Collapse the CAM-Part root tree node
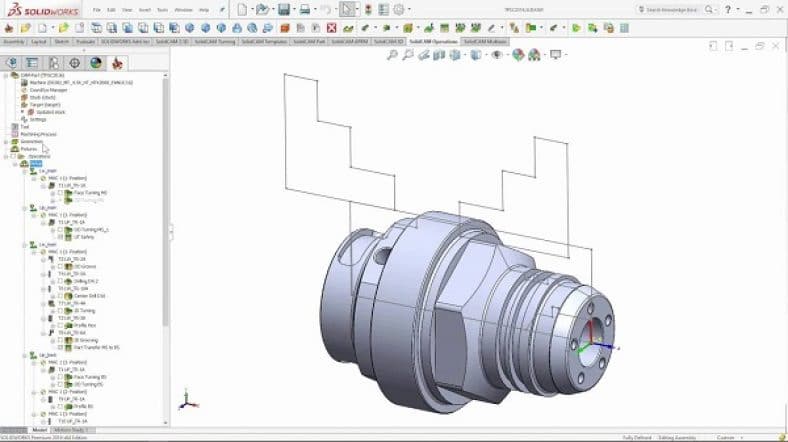 click(x=6, y=75)
